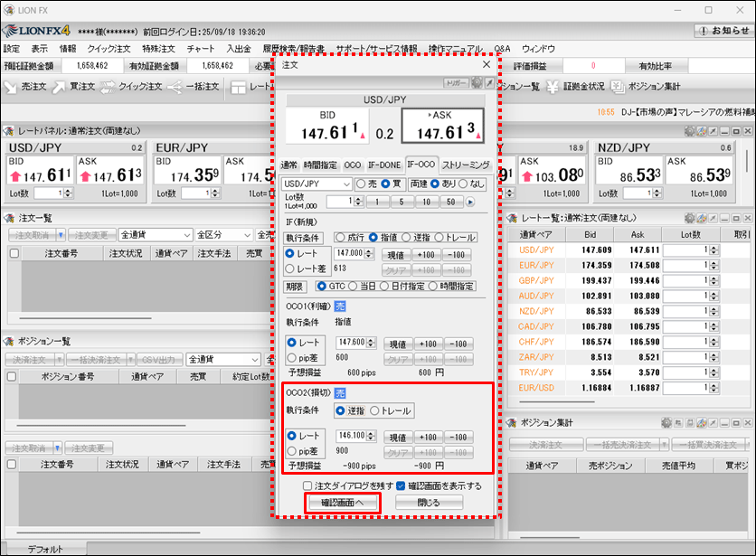Screen dimensions: 756x556
Task: Open 証拠金状況 margin status from toolbar
Action: pyautogui.click(x=577, y=87)
